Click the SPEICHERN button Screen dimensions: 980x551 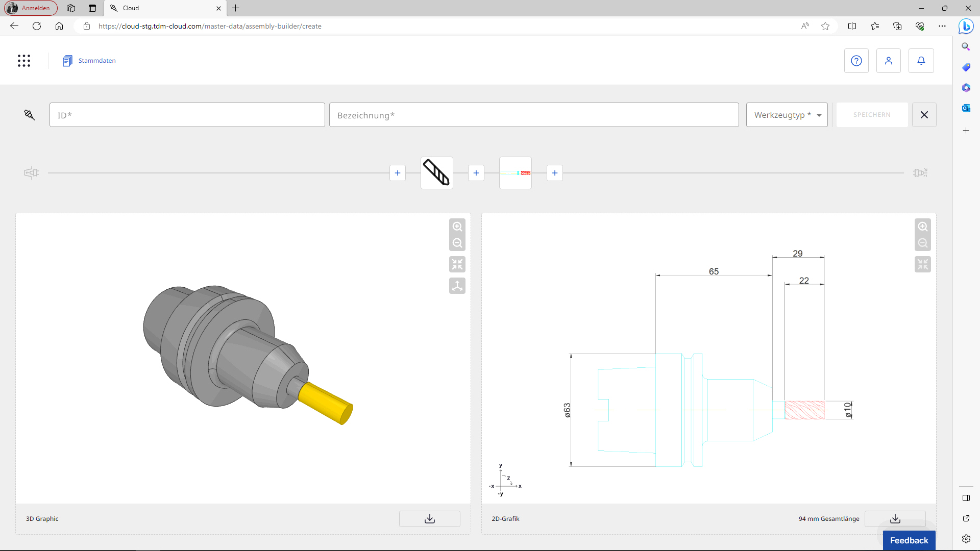872,115
